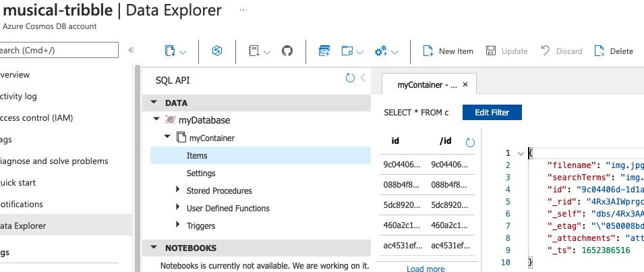Screen dimensions: 644x272
Task: Click the GitHub icon in toolbar
Action: 287,51
